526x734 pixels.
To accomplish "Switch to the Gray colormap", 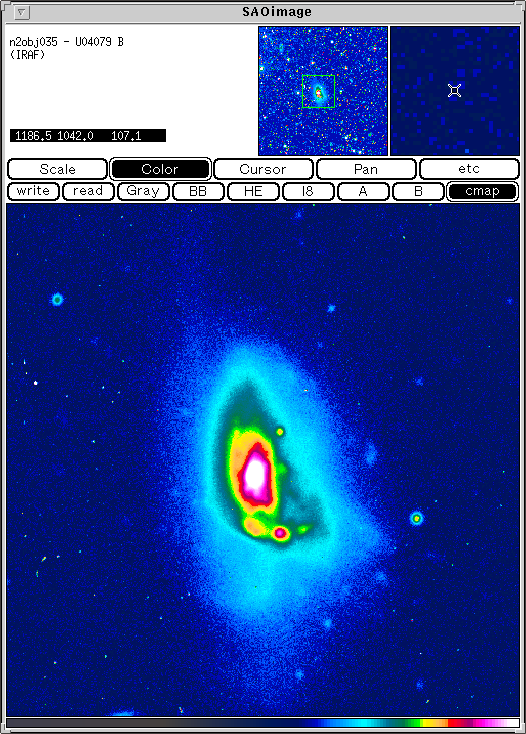I will (143, 191).
